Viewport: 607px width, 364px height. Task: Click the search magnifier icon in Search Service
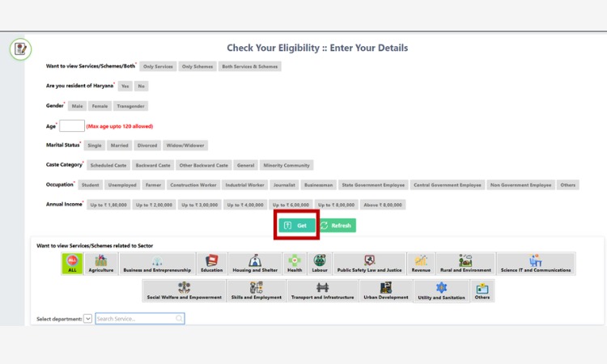click(179, 319)
